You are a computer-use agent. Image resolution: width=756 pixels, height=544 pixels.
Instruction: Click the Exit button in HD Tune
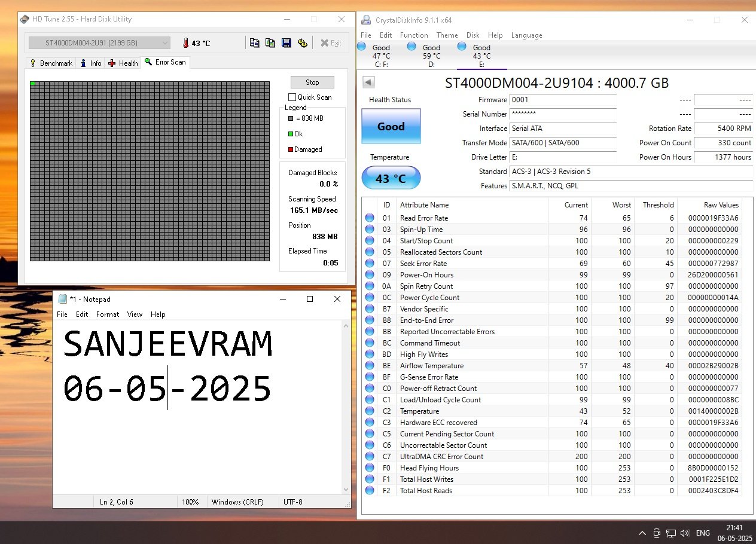point(331,43)
